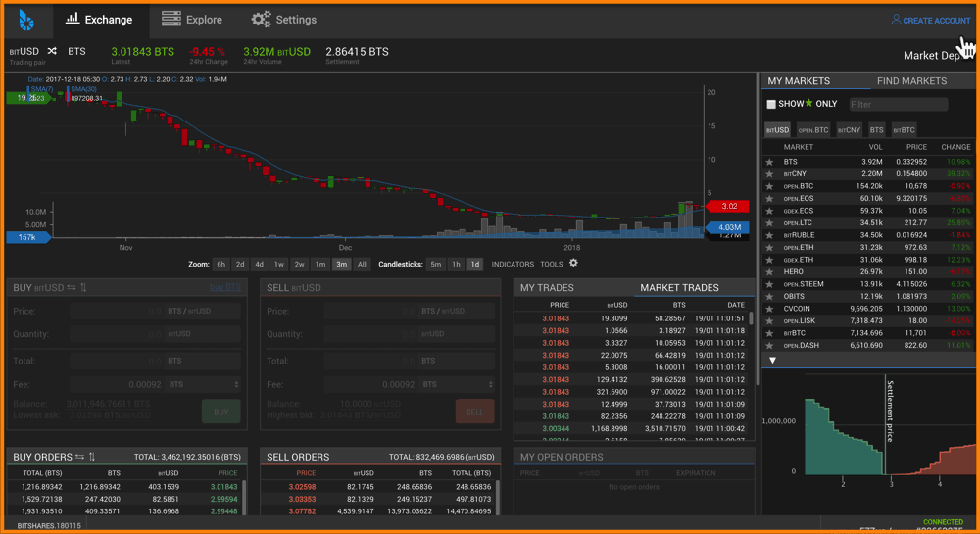Open the Explore tab

192,20
